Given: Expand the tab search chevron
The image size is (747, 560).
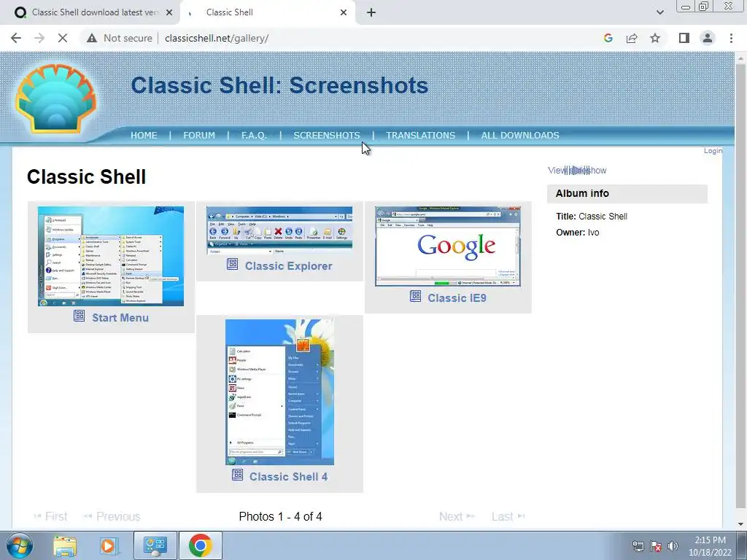Looking at the screenshot, I should click(x=659, y=12).
